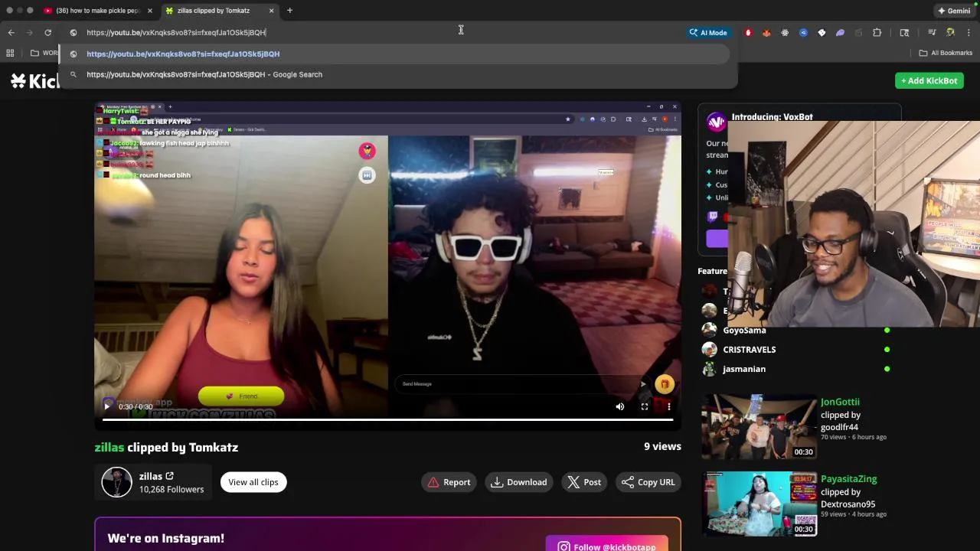The height and width of the screenshot is (551, 980).
Task: Click the red hand extension icon
Action: (x=748, y=33)
